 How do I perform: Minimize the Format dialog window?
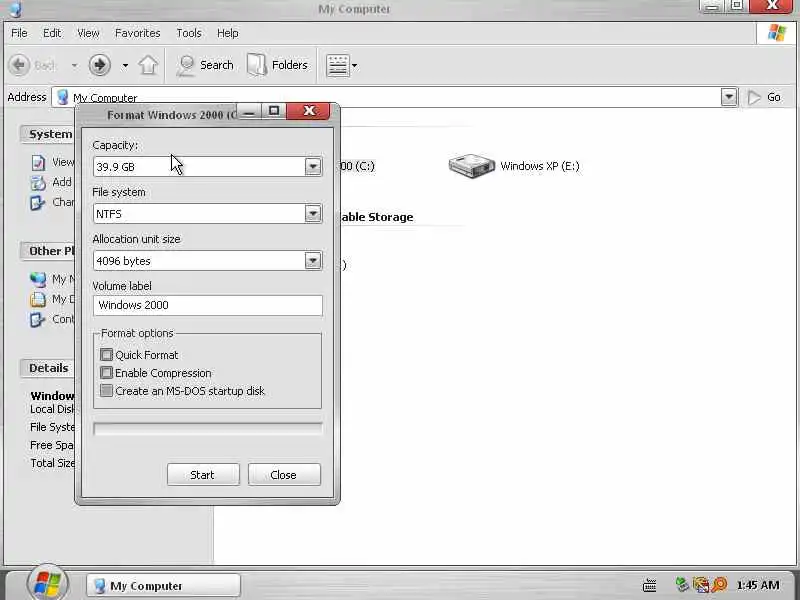249,111
